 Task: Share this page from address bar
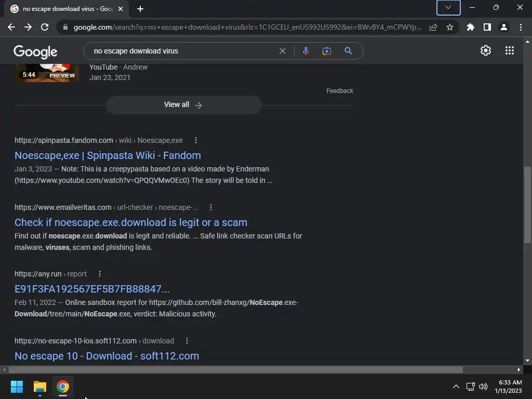tap(433, 27)
